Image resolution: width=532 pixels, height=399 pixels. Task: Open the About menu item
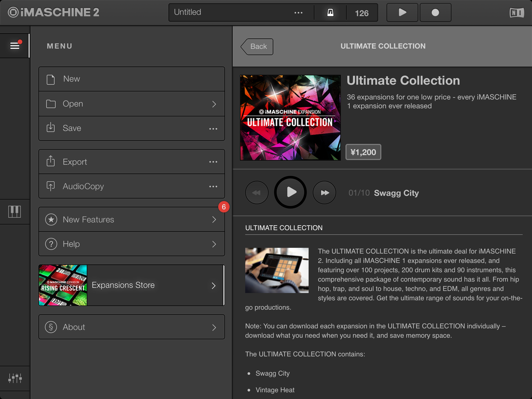click(132, 327)
